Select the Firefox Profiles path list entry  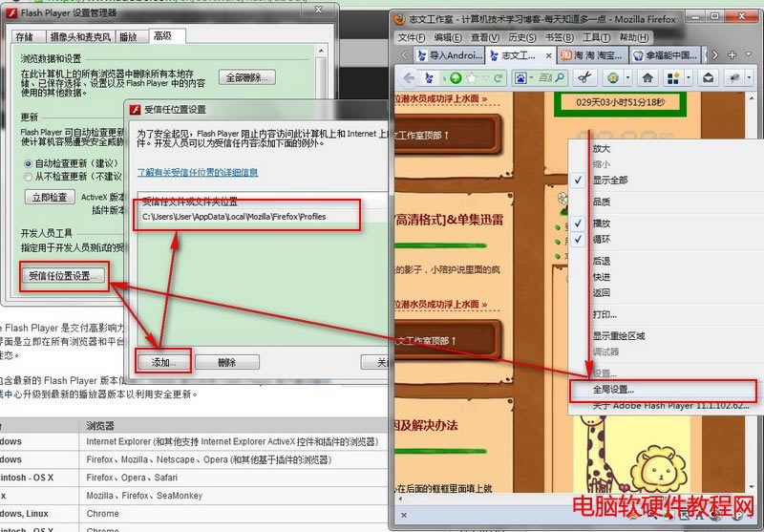click(234, 217)
